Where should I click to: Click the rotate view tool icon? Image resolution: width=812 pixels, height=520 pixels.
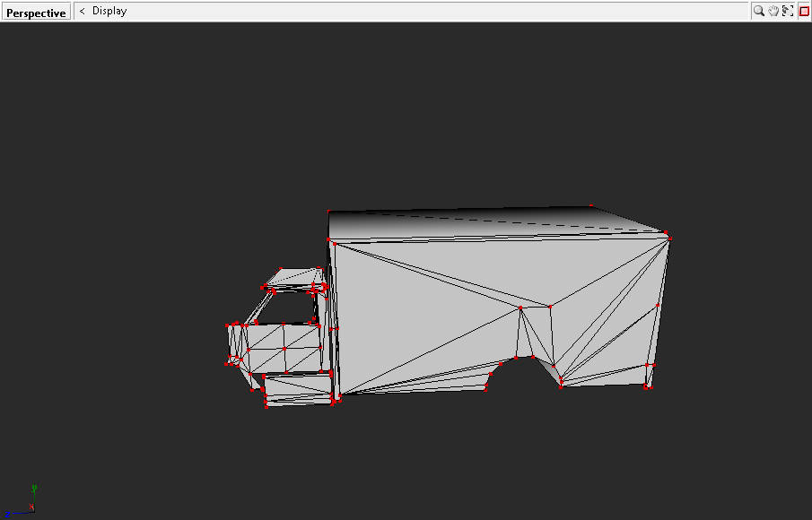coord(788,12)
